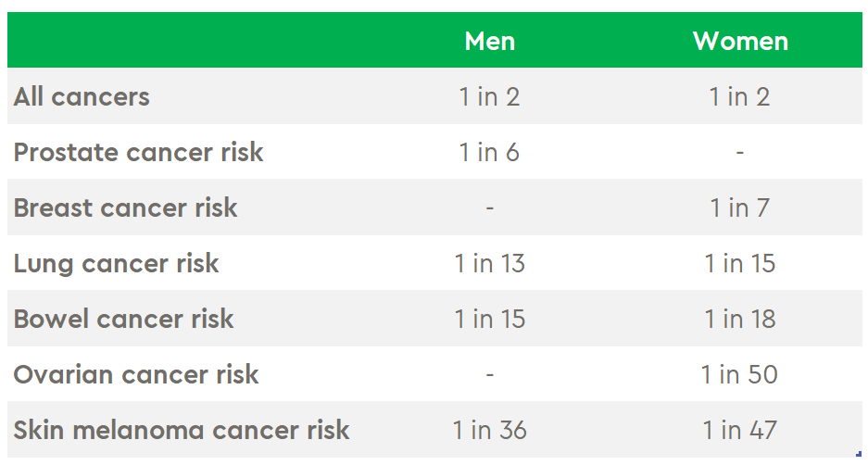Screen dimensions: 868x465
Task: Click the Men column header
Action: [490, 41]
